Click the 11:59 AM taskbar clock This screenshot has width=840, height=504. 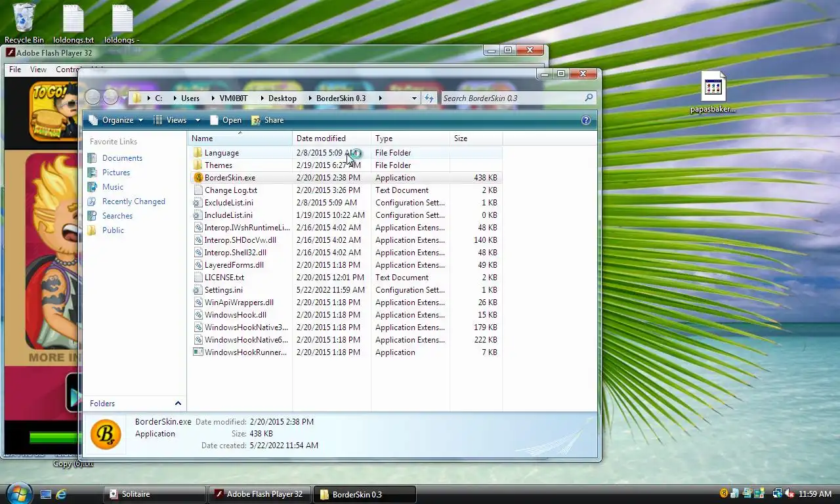point(816,493)
